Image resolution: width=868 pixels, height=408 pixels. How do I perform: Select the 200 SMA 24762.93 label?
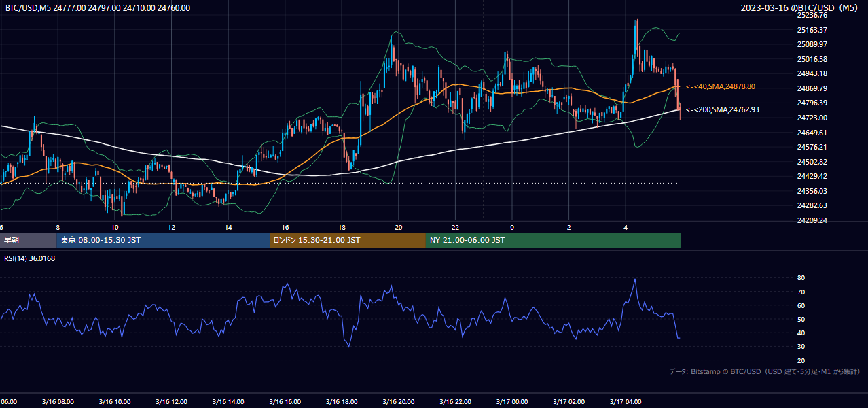pos(723,109)
